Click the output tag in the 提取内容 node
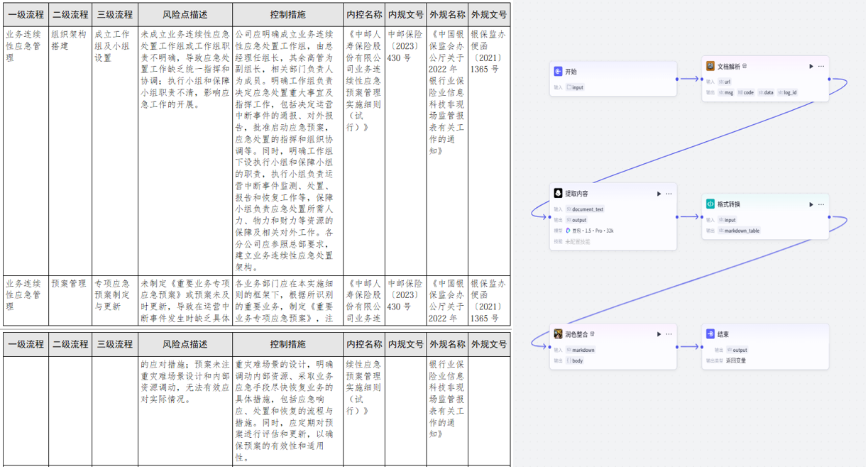The height and width of the screenshot is (469, 868). coord(577,220)
